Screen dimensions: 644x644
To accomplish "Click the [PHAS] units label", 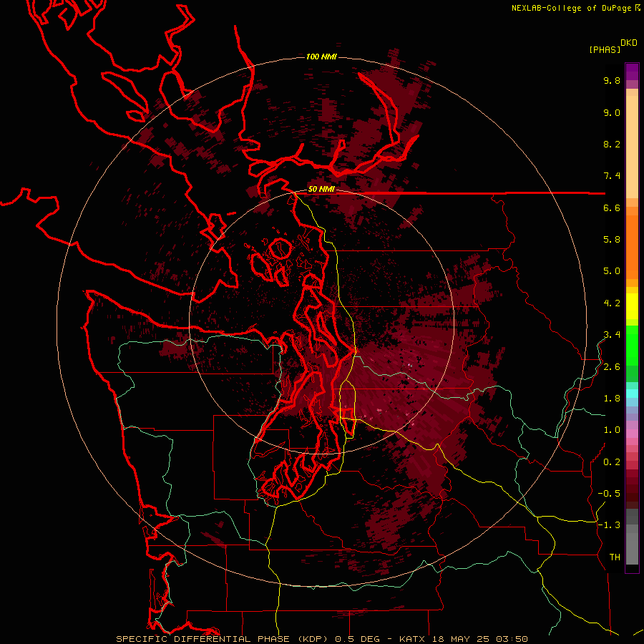I will [605, 49].
